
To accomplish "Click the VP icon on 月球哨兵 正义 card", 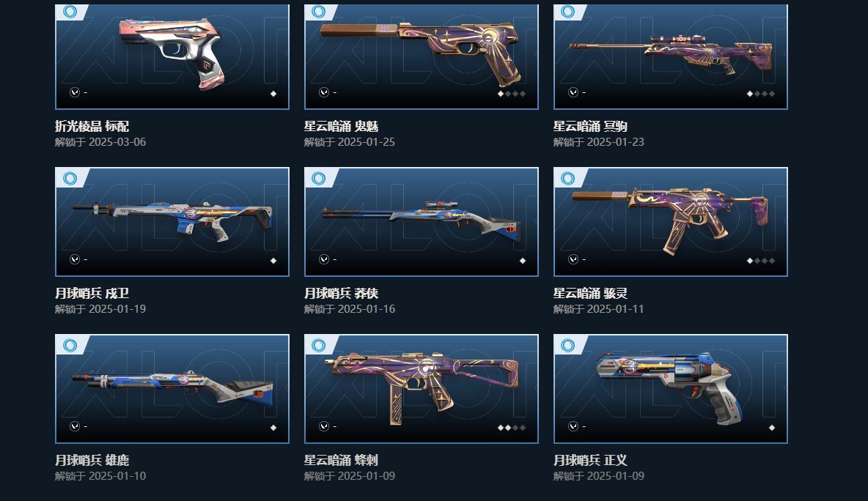I will click(x=573, y=426).
